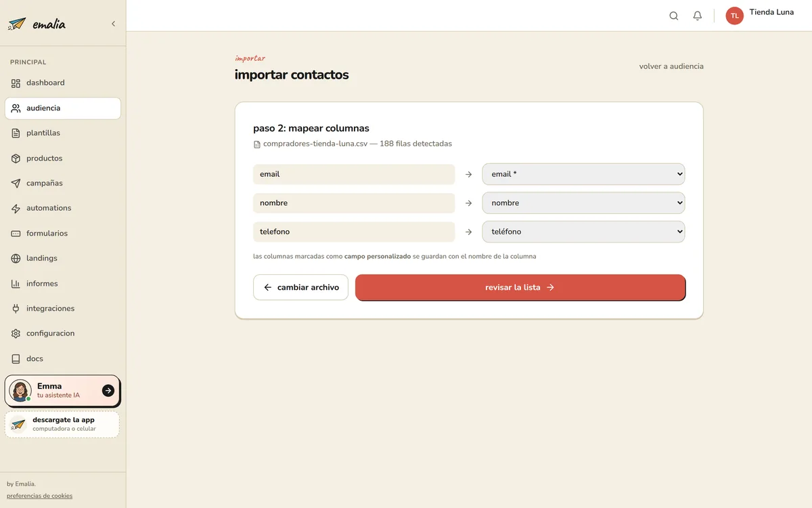Click the plantillas document icon

tap(16, 133)
